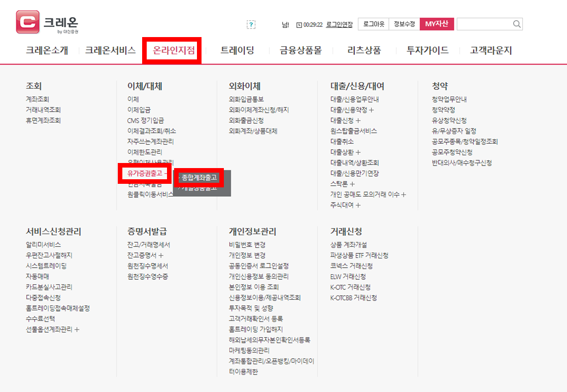The image size is (567, 392).
Task: Open ELW 거래신청 link
Action: [x=348, y=277]
